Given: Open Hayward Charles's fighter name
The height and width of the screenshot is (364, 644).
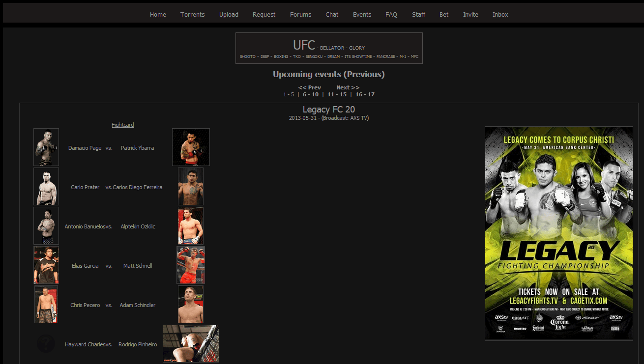Looking at the screenshot, I should [85, 344].
